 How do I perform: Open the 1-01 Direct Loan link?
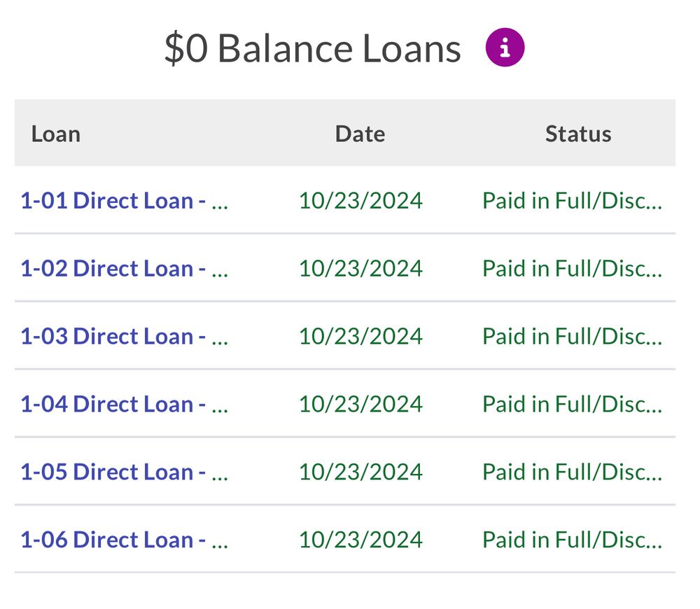point(125,200)
